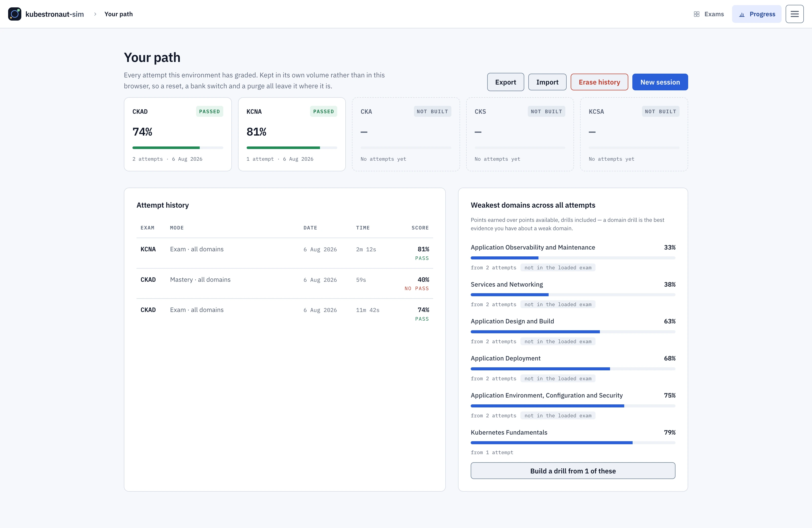
Task: Open the hamburger menu
Action: 794,14
